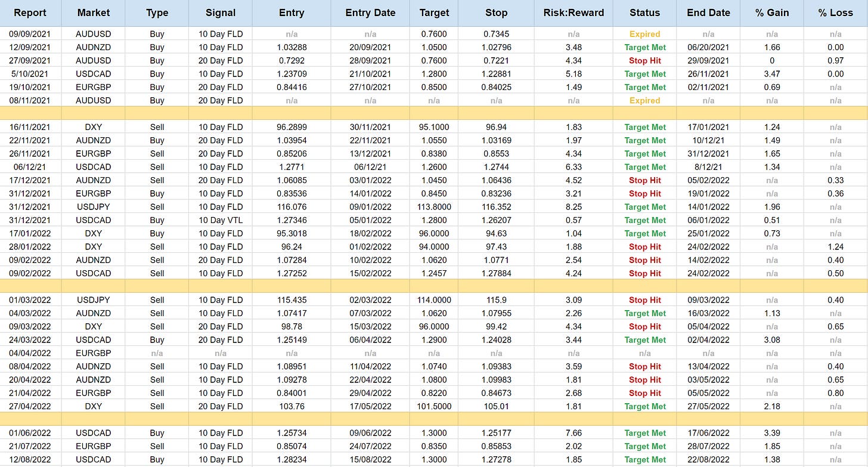Click stop value 0.7345

point(496,34)
